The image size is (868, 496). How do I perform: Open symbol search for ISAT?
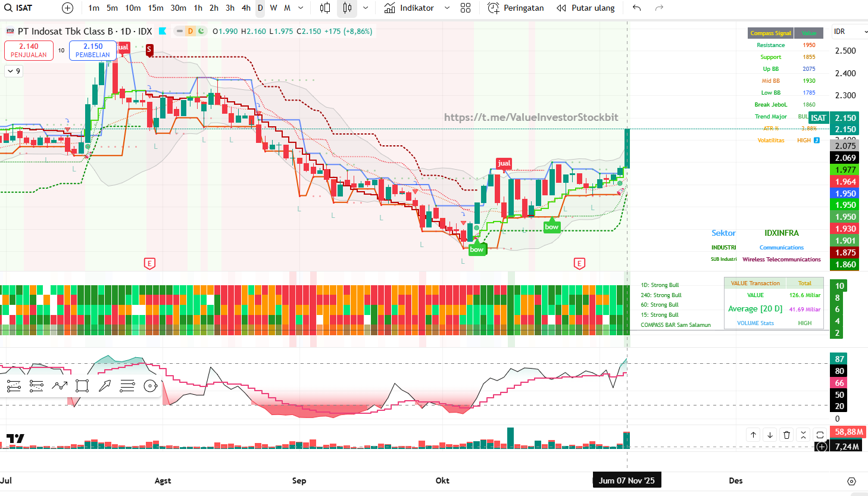coord(19,8)
